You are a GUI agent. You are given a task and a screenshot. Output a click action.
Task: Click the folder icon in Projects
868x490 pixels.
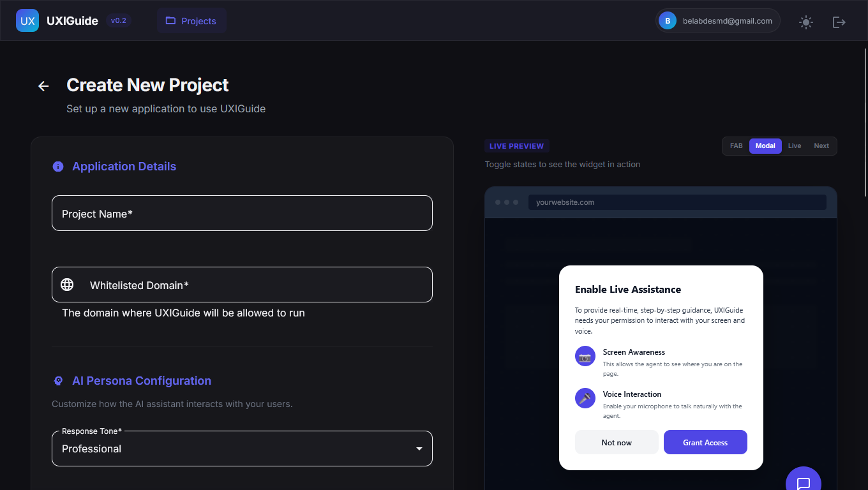[x=170, y=20]
